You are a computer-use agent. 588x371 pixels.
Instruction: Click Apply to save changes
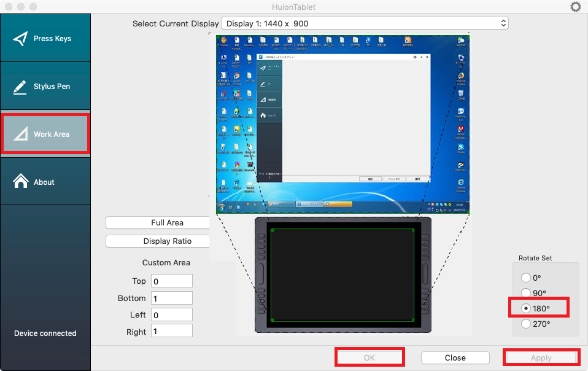(541, 357)
